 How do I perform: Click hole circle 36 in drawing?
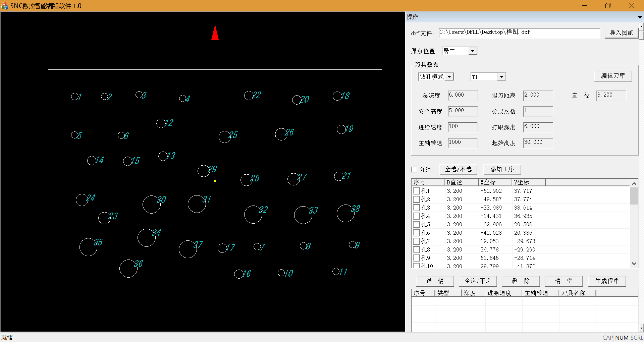(x=128, y=268)
